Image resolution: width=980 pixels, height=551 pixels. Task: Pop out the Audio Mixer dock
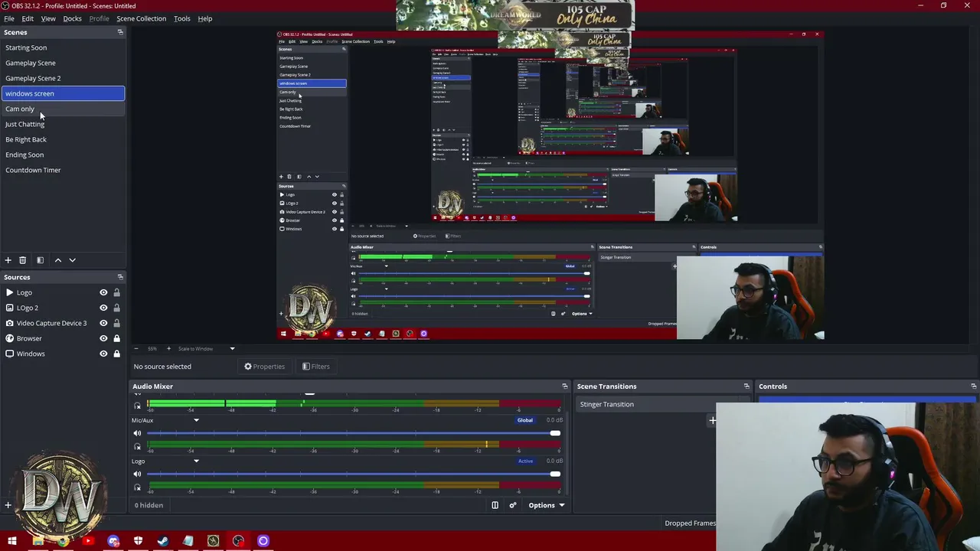click(565, 386)
